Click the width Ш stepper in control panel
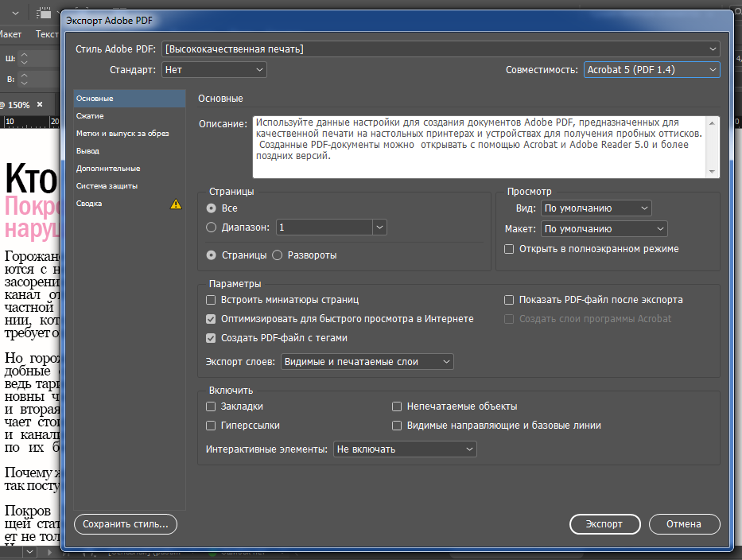Viewport: 742px width, 560px height. pos(24,59)
